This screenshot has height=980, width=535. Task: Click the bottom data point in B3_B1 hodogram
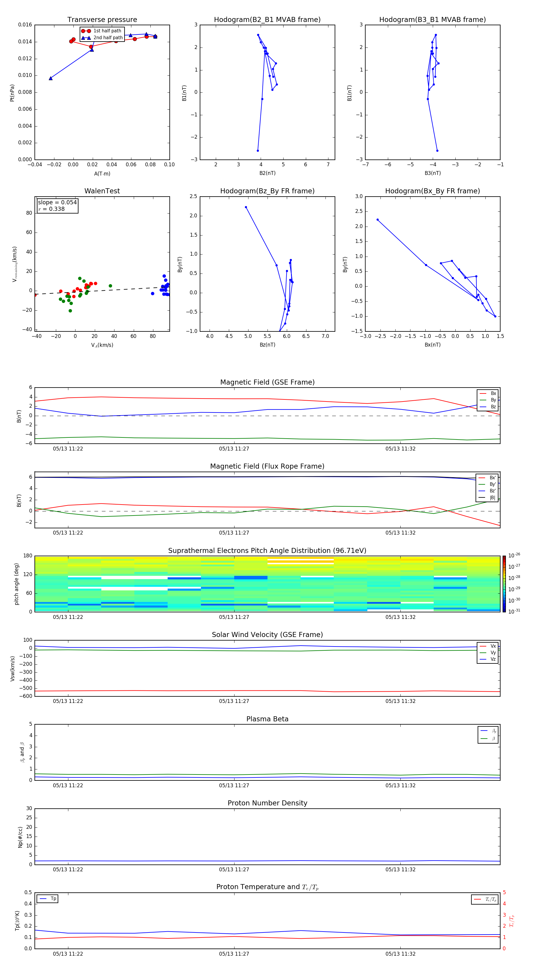coord(437,151)
